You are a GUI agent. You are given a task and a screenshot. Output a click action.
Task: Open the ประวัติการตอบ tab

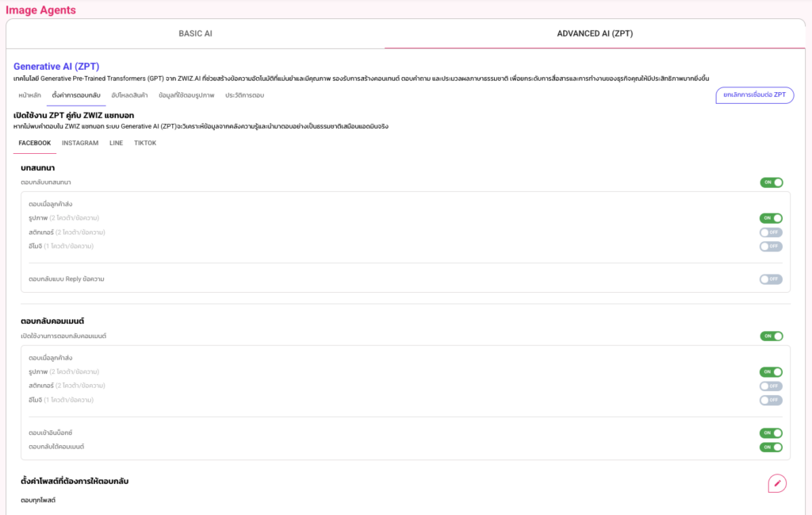click(x=244, y=95)
